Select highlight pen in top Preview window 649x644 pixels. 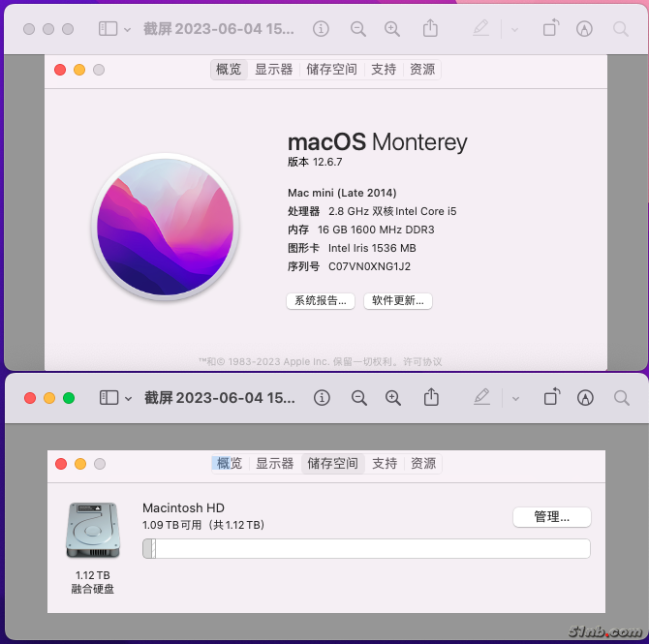coord(481,28)
